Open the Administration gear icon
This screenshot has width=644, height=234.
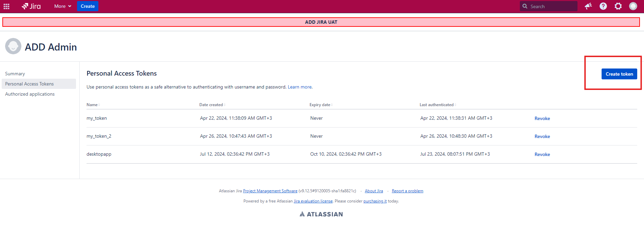pos(618,6)
